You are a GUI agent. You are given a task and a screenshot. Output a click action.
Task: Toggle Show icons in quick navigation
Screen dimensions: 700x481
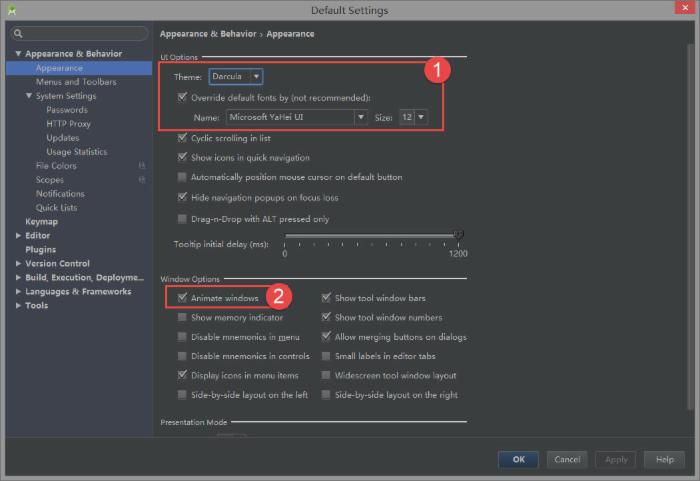click(182, 157)
